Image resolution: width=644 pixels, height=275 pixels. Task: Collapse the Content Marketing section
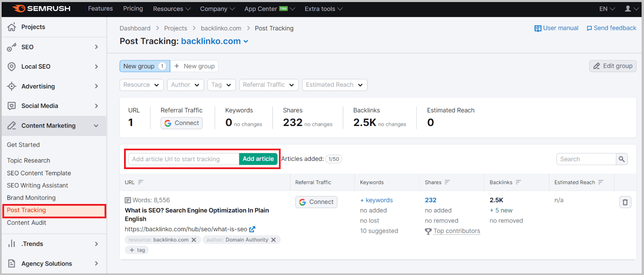(96, 126)
